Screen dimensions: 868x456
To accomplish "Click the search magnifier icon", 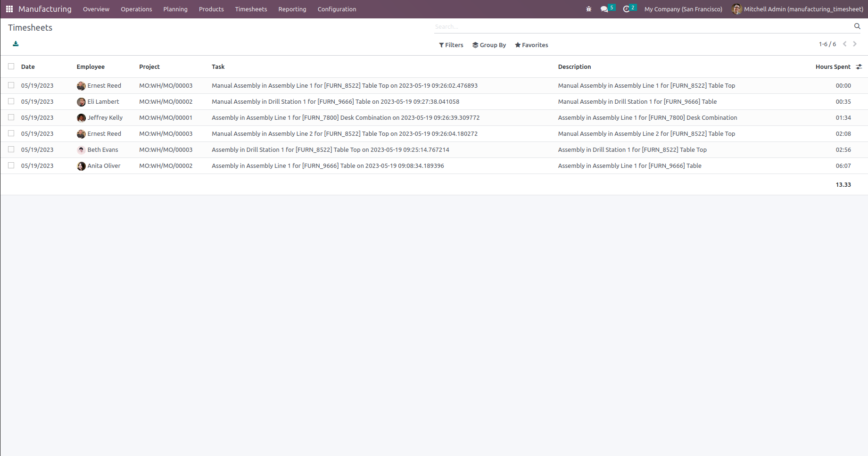I will pyautogui.click(x=857, y=26).
